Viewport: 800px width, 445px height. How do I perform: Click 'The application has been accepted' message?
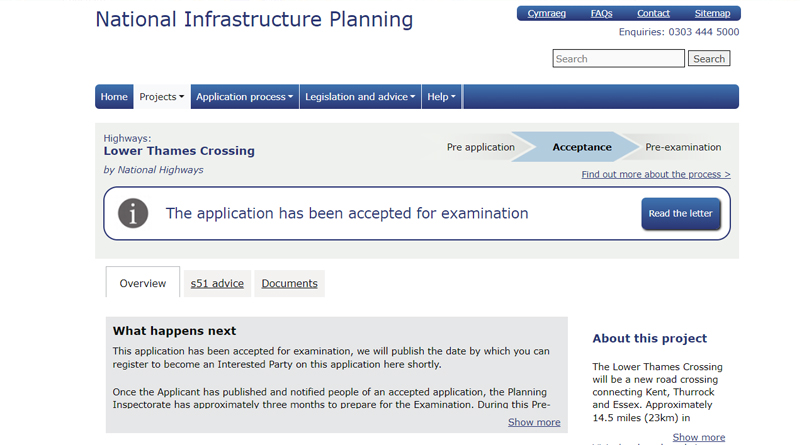pos(347,213)
